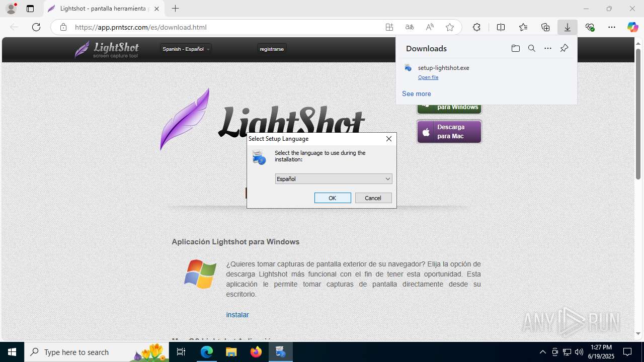Open the Español language dropdown

click(x=334, y=179)
